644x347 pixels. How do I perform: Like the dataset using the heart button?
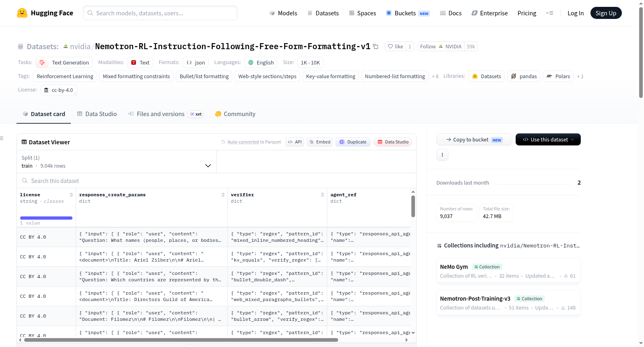pyautogui.click(x=395, y=46)
